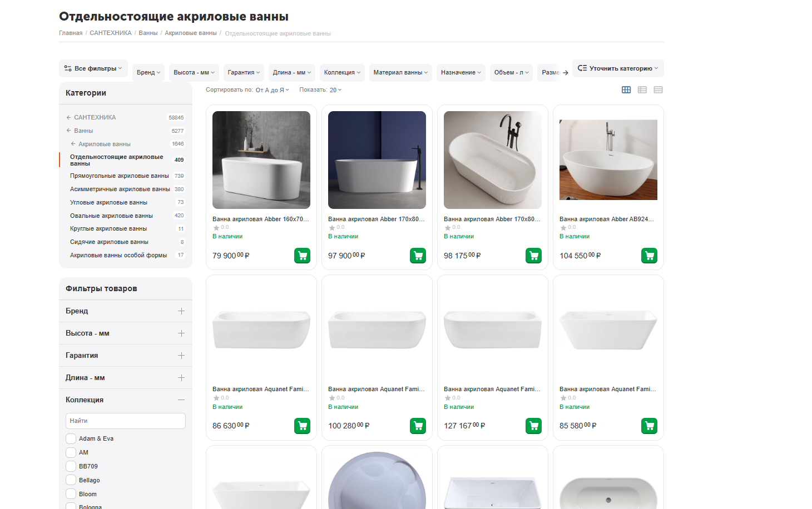
Task: Add Abber 160x70 bathtub (79 900) to cart
Action: [303, 256]
